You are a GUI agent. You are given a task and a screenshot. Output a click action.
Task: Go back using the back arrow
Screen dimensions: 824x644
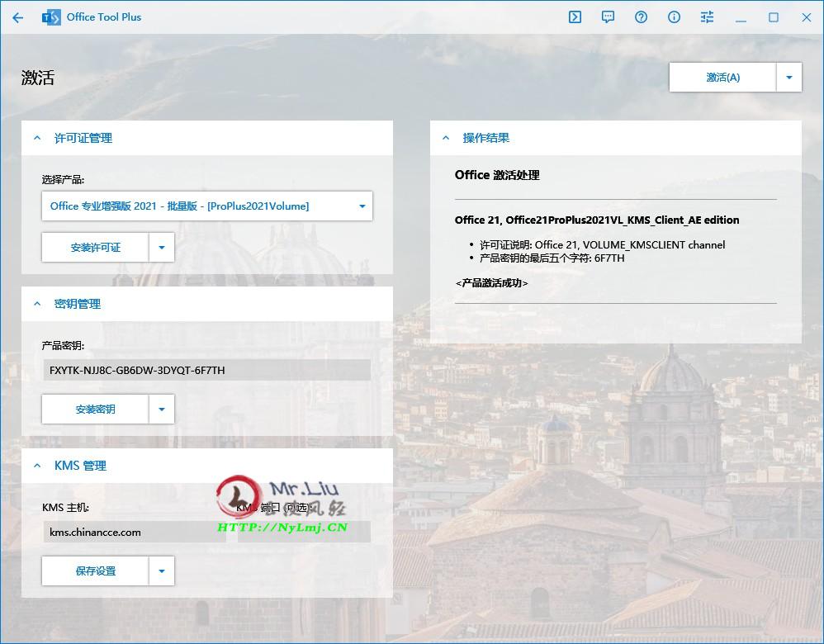click(x=18, y=18)
